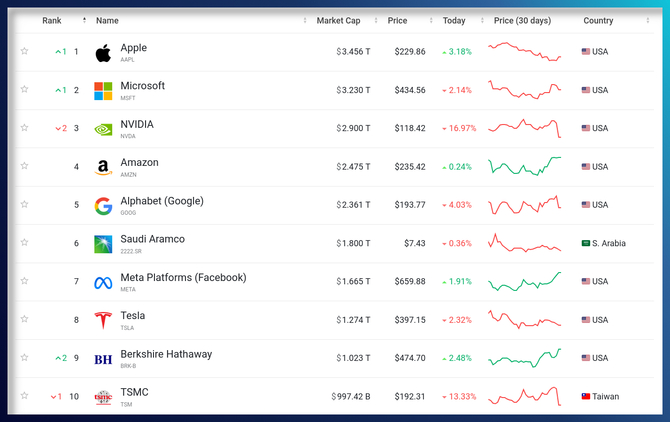Click the NVIDIA logo icon
670x422 pixels.
[103, 129]
